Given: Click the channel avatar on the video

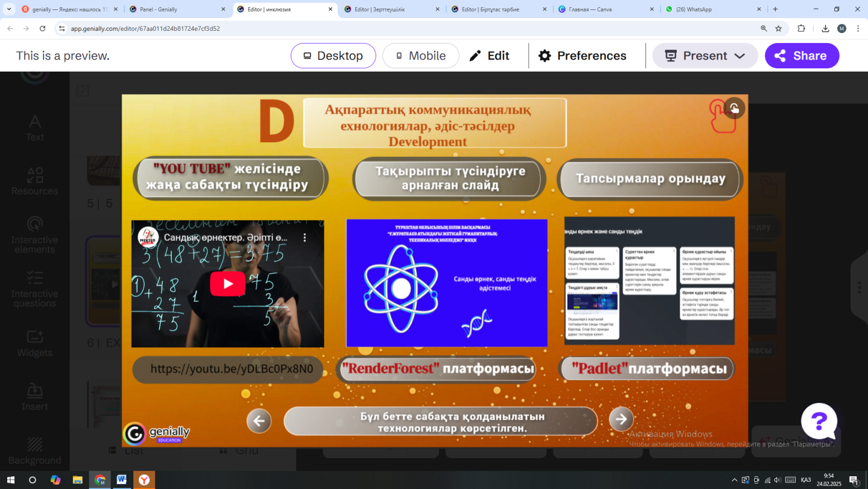Looking at the screenshot, I should coord(148,238).
